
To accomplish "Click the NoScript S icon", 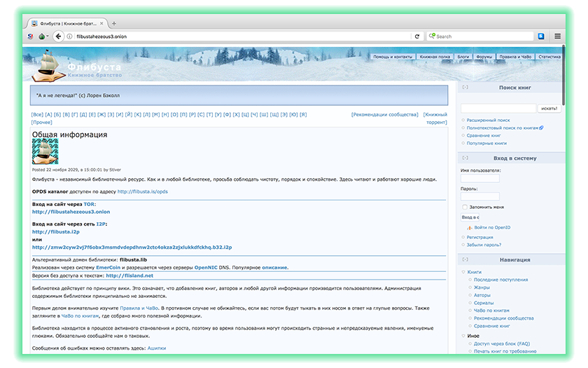I will click(x=30, y=36).
